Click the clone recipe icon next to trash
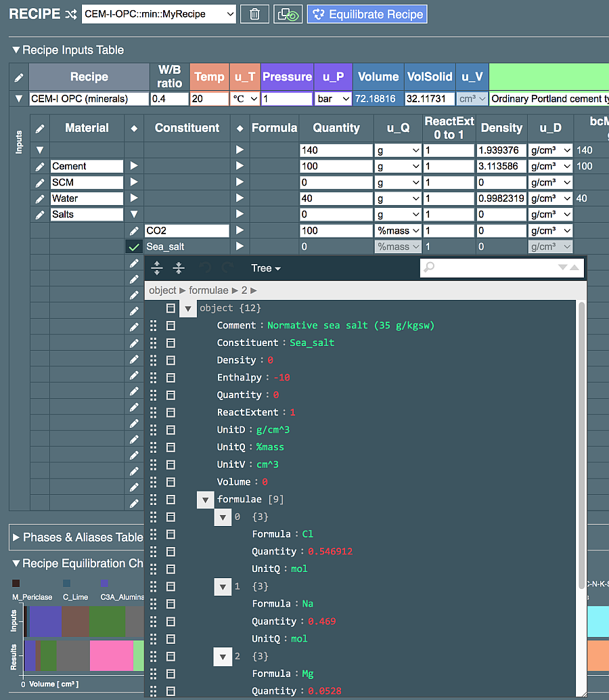The height and width of the screenshot is (700, 609). 287,14
